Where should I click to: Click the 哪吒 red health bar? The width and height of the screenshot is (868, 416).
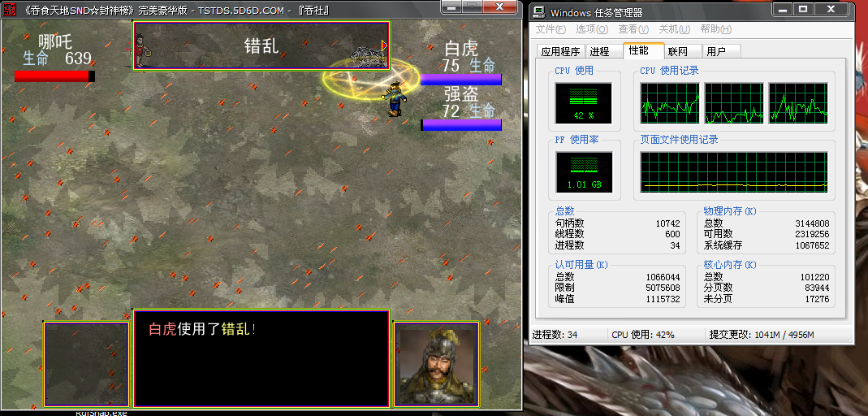click(54, 76)
